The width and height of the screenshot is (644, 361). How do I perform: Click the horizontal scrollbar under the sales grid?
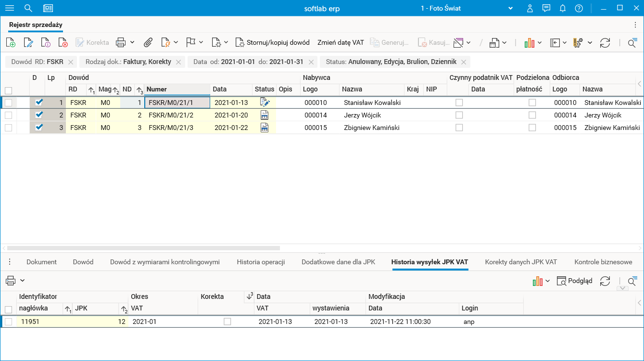[143, 248]
